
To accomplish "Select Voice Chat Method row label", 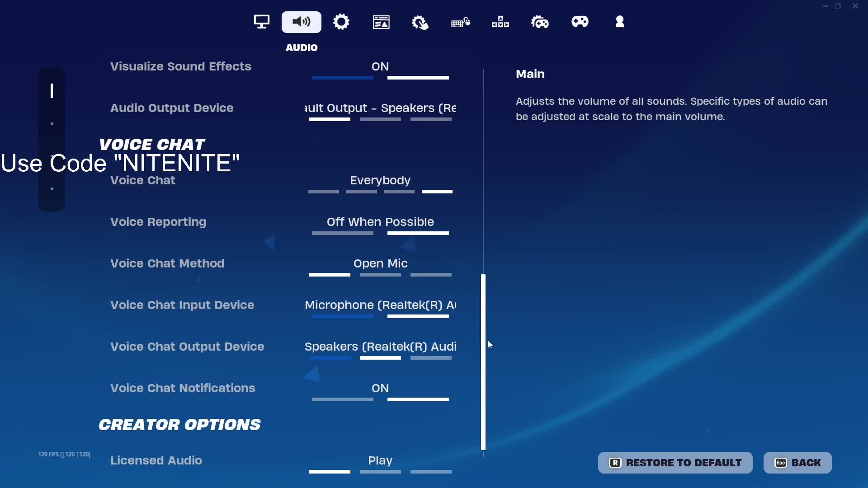I will (x=167, y=263).
